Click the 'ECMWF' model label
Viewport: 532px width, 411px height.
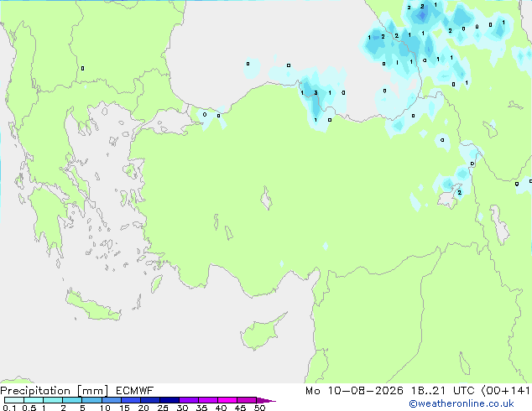pos(135,391)
